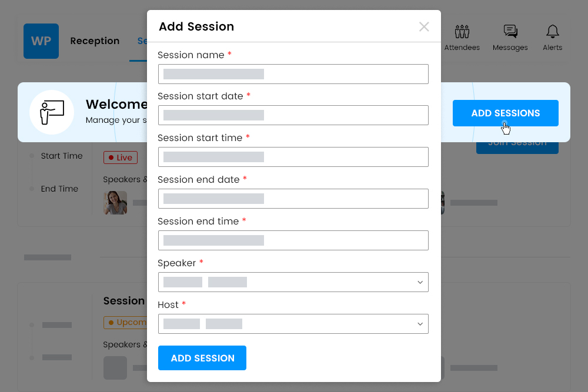
Task: Select the Session end date field
Action: (x=293, y=199)
